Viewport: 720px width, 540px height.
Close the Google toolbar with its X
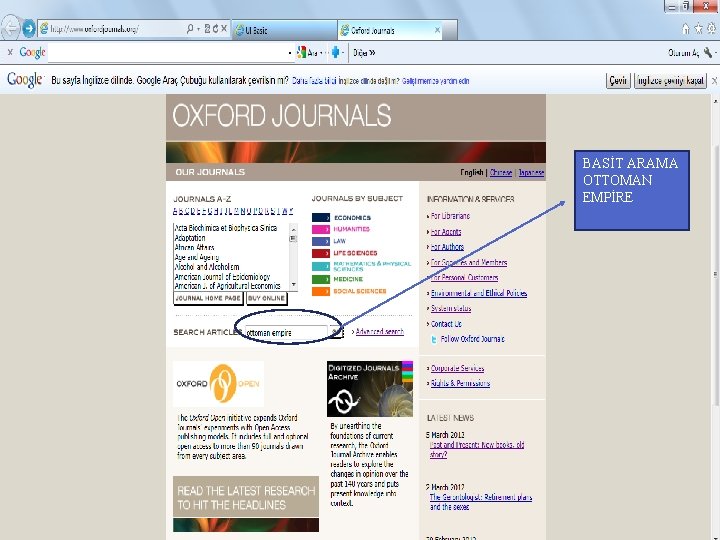tap(10, 53)
